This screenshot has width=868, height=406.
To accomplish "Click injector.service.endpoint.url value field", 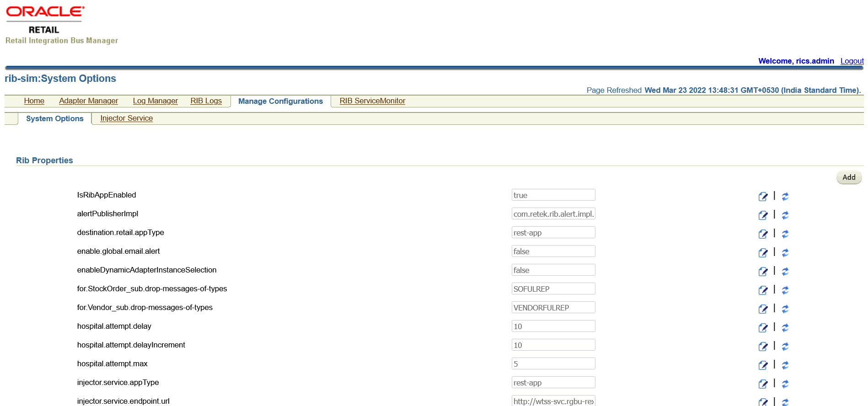I will [x=553, y=401].
